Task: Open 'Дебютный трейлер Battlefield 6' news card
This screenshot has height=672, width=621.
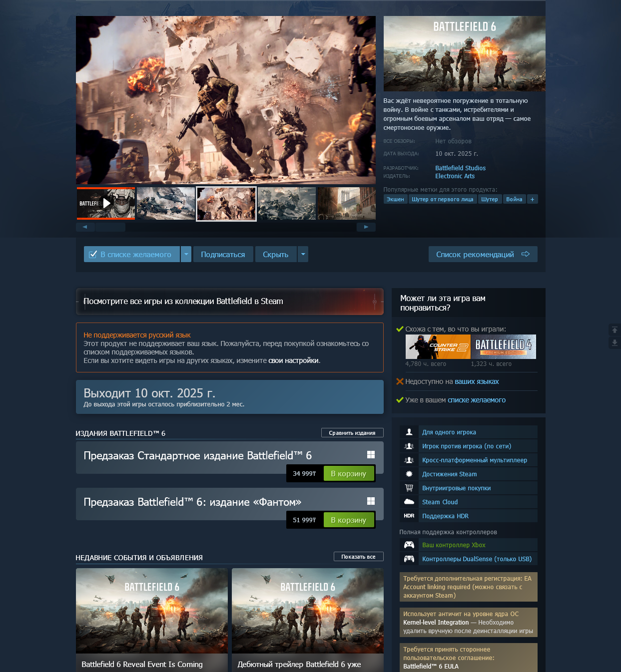Action: (x=308, y=620)
